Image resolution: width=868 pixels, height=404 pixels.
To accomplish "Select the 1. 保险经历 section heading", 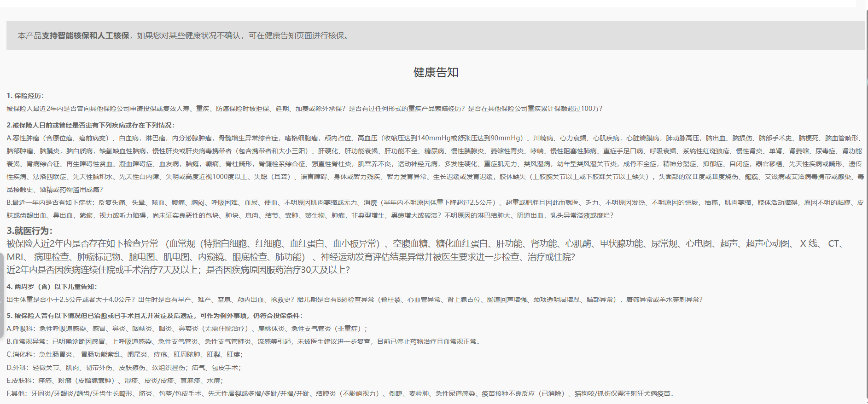I will tap(25, 96).
